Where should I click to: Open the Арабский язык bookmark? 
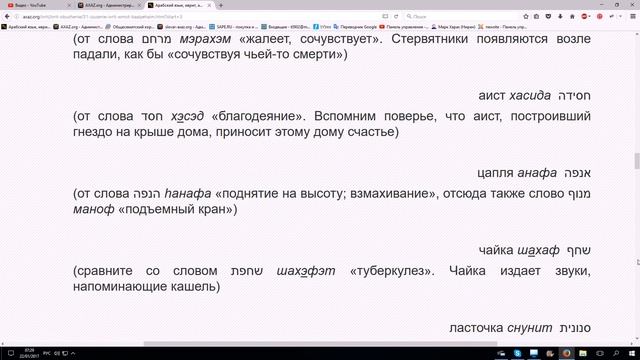(26, 27)
